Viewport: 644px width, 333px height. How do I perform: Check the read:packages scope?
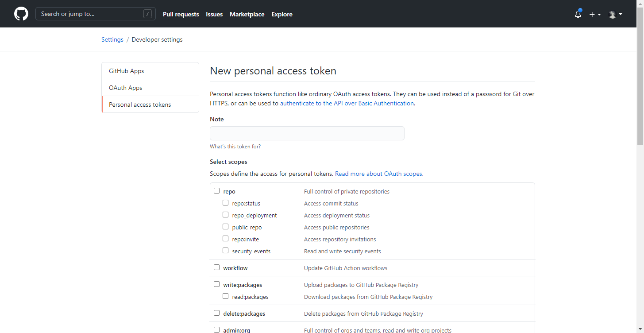coord(226,296)
